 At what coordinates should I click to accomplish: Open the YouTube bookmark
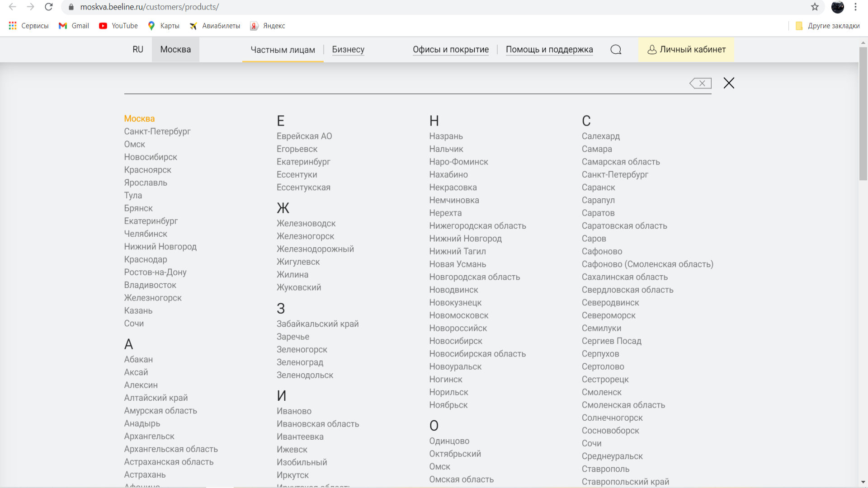tap(118, 26)
